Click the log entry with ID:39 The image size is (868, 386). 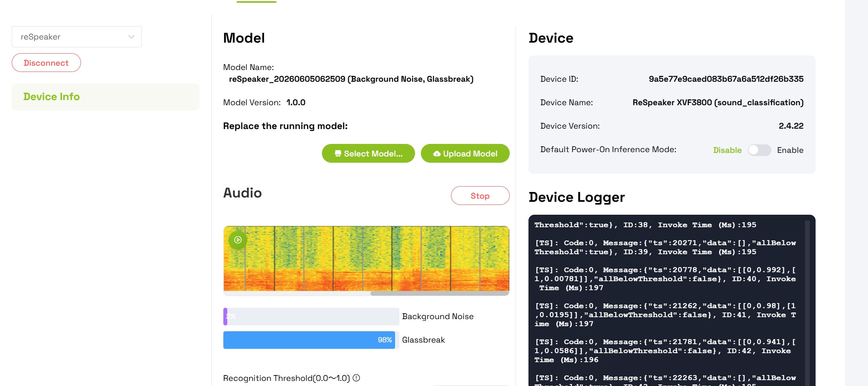coord(665,247)
